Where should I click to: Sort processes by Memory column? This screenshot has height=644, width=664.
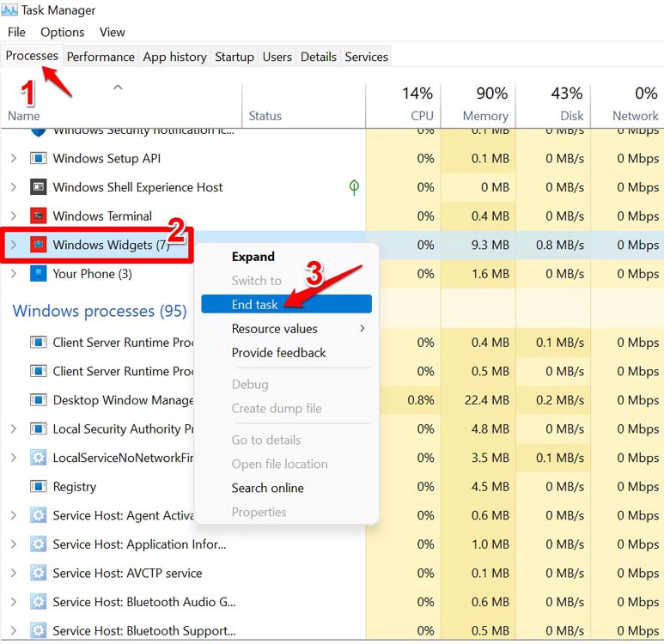click(485, 105)
